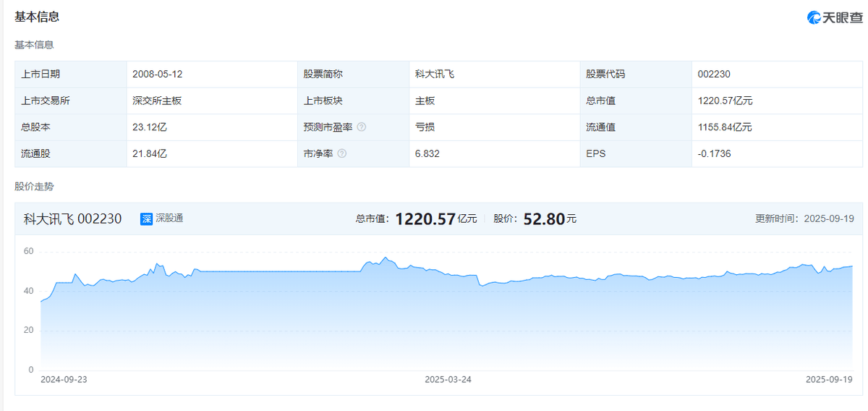This screenshot has width=868, height=411.
Task: Click the 2025-03-24 x-axis date
Action: 448,379
